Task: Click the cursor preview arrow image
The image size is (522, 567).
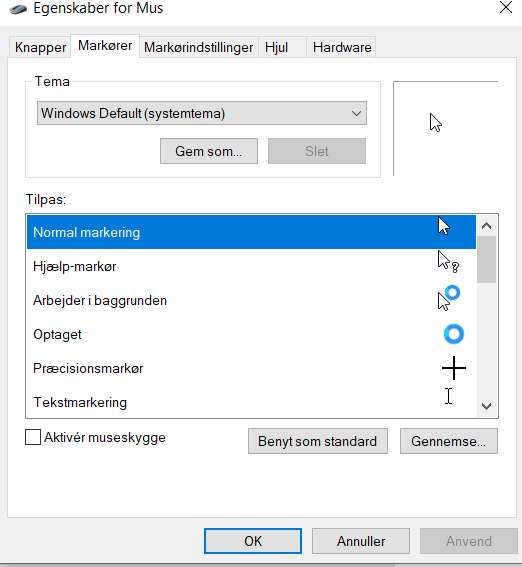Action: point(436,123)
